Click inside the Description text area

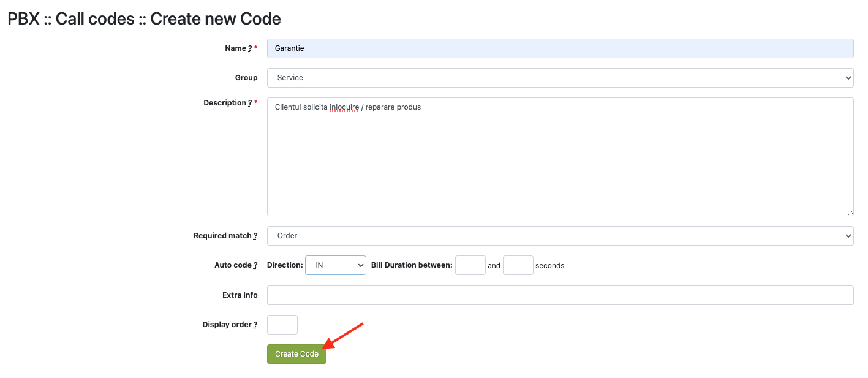click(x=560, y=156)
